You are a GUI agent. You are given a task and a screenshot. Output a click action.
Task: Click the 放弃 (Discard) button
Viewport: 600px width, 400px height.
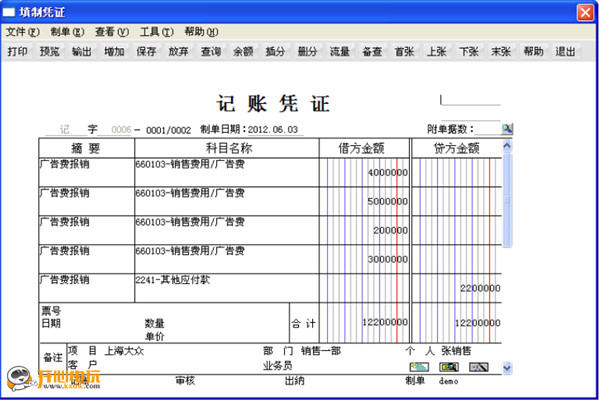[x=178, y=51]
